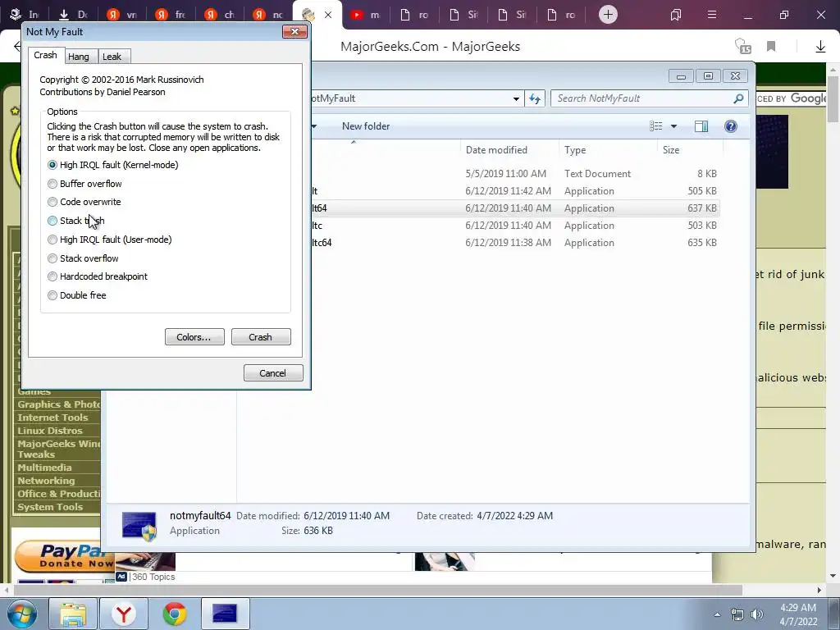The width and height of the screenshot is (840, 630).
Task: Click the browser page vertical scrollbar
Action: click(833, 99)
